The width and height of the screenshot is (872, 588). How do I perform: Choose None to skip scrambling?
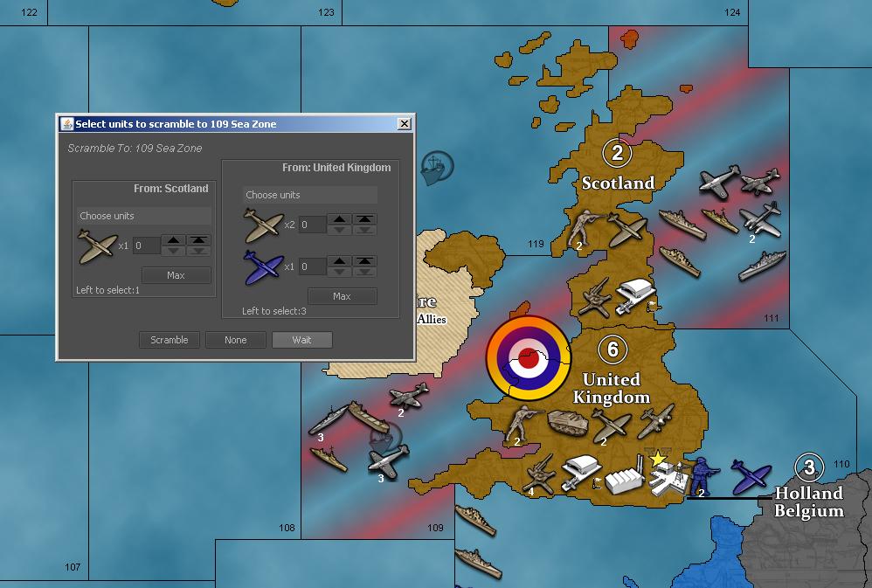(x=235, y=340)
